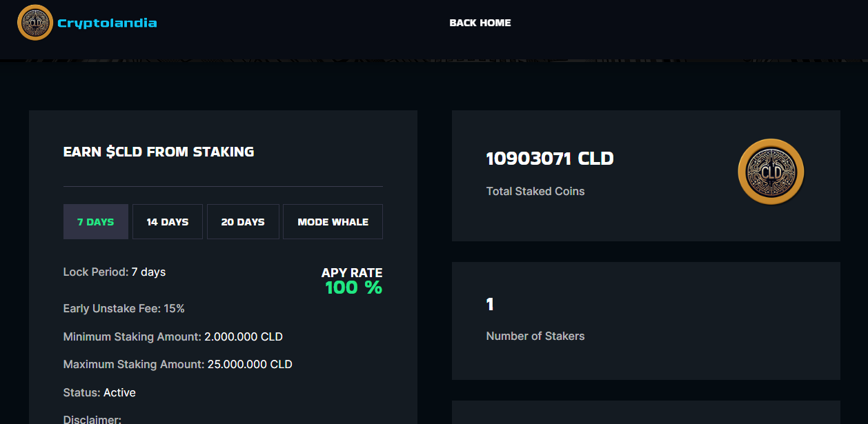
Task: Click the Maximum Staking Amount line
Action: pyautogui.click(x=177, y=364)
